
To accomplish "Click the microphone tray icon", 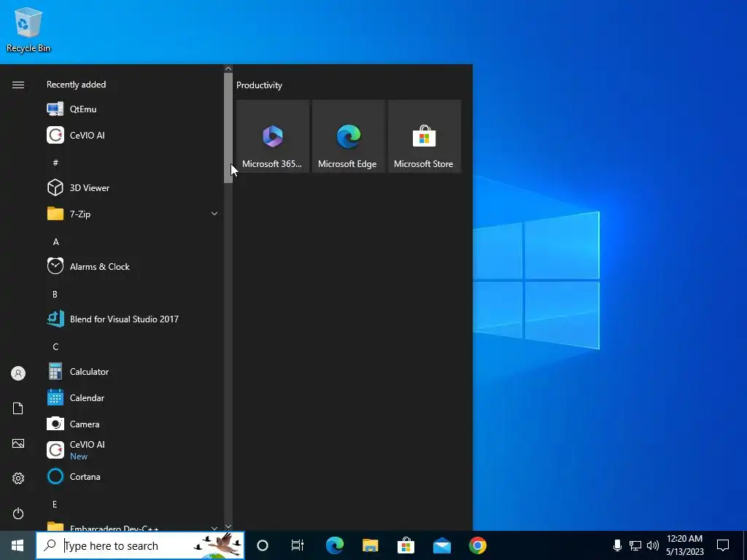I will point(617,545).
